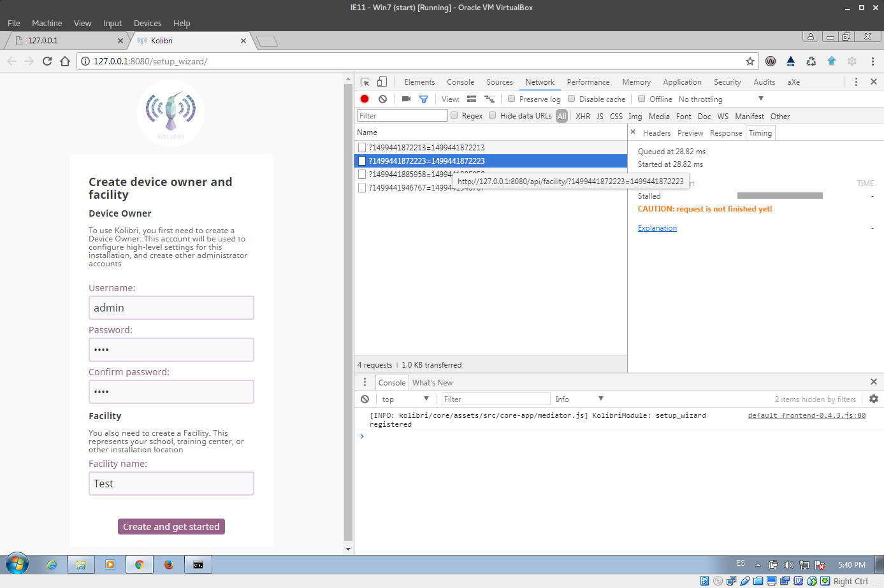The height and width of the screenshot is (588, 884).
Task: Close the console drawer
Action: point(874,382)
